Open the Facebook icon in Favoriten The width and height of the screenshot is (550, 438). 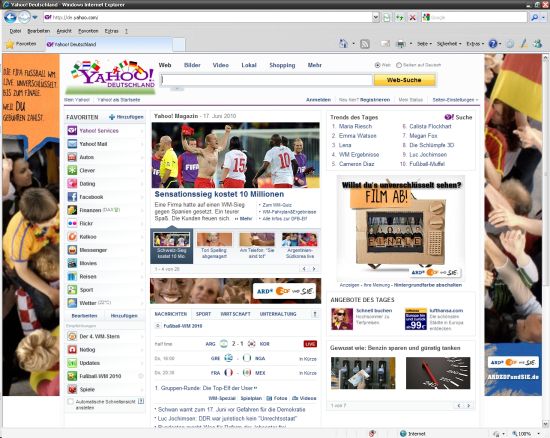72,197
